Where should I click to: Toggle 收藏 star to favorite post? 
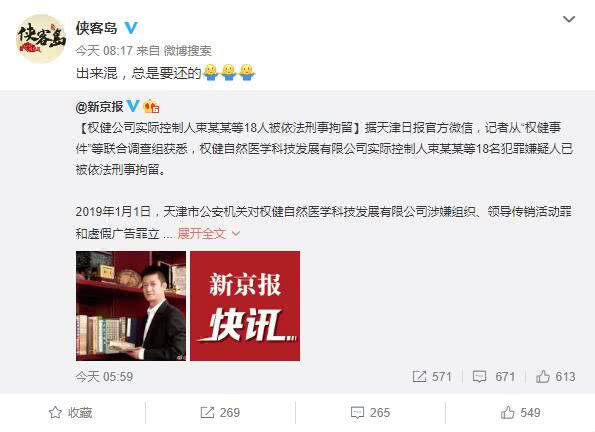tap(71, 413)
